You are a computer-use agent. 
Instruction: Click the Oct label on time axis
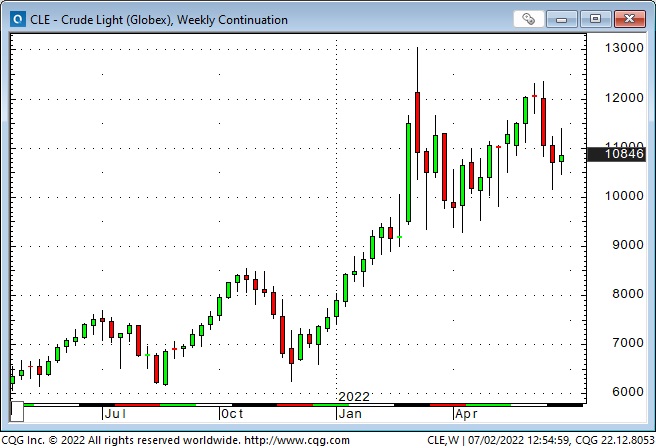232,414
